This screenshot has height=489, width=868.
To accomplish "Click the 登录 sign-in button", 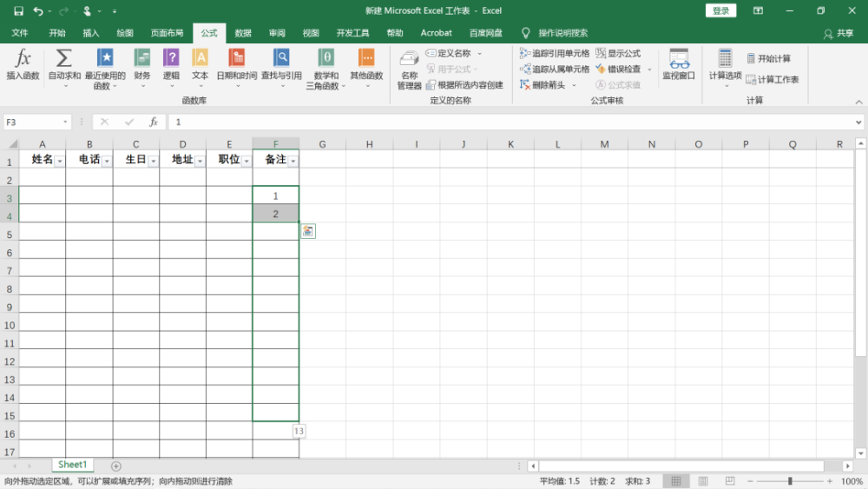I will 720,10.
